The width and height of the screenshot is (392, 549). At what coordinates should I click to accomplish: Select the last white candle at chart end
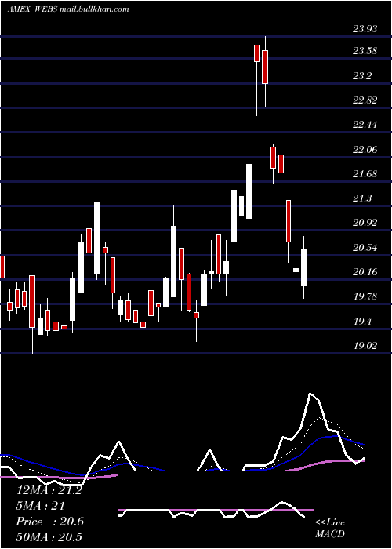coord(304,268)
